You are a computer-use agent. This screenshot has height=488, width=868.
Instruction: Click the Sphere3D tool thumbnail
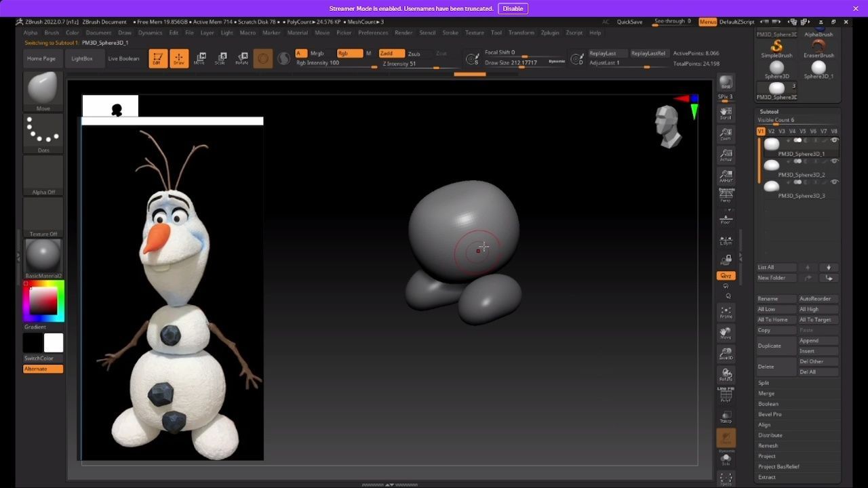[776, 69]
